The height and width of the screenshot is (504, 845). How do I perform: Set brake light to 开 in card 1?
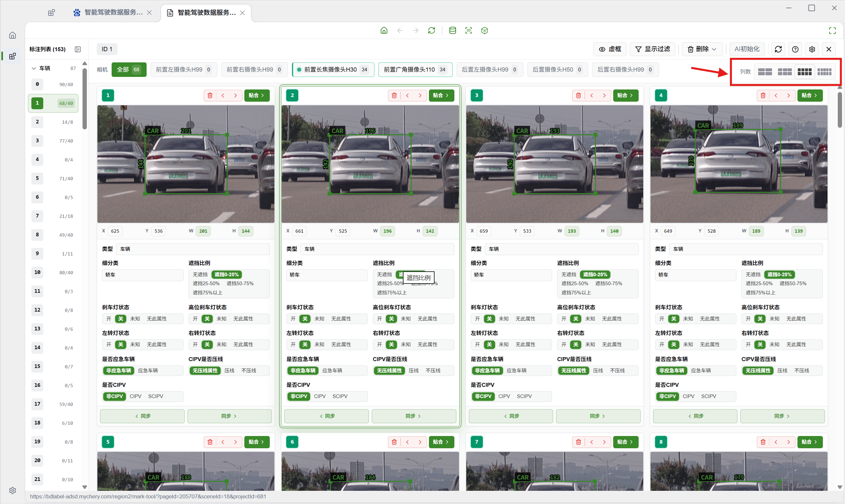(109, 319)
